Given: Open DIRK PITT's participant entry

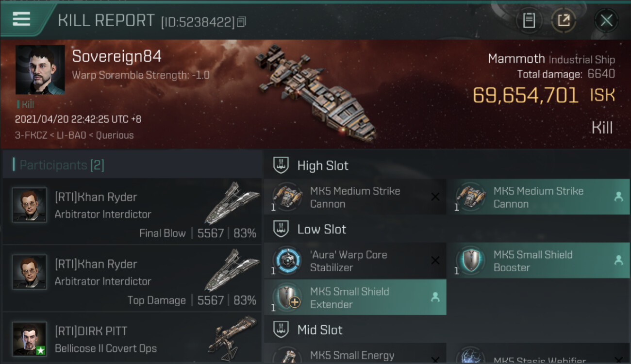Looking at the screenshot, I should (132, 338).
